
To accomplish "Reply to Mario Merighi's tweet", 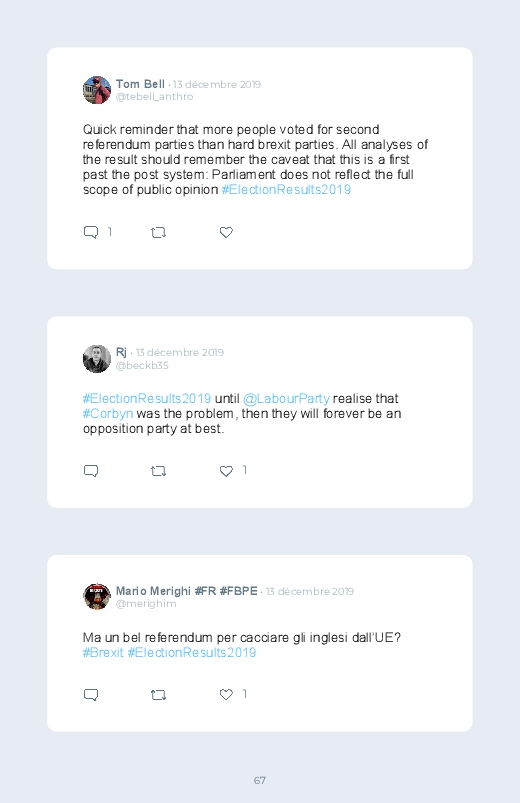I will (91, 694).
